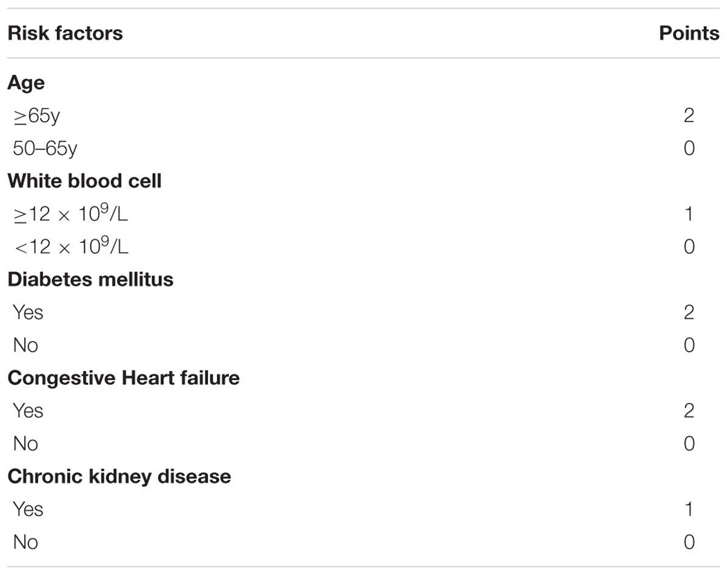Click the '50–65y' age row label
The width and height of the screenshot is (728, 575).
tap(45, 148)
